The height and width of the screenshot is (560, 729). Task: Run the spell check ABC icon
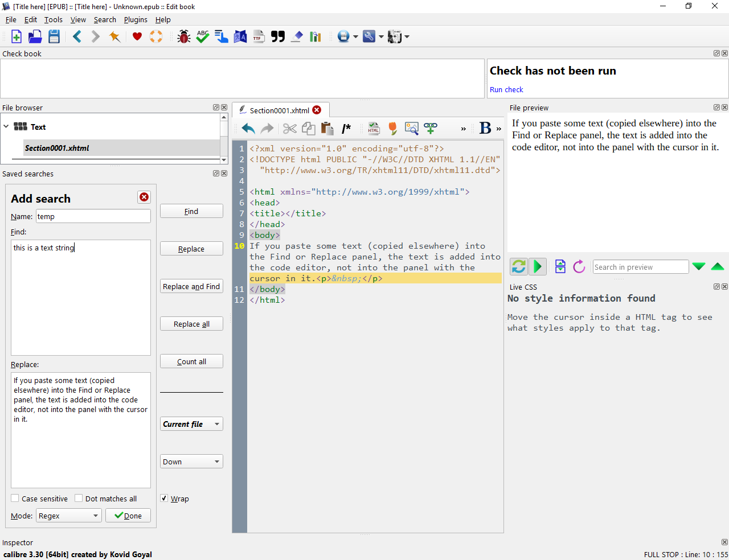[203, 37]
